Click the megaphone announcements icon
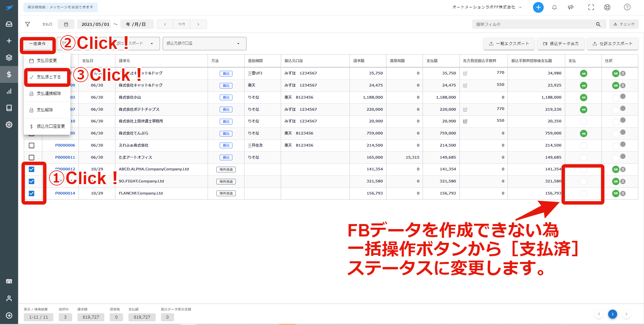The height and width of the screenshot is (325, 644). [571, 7]
